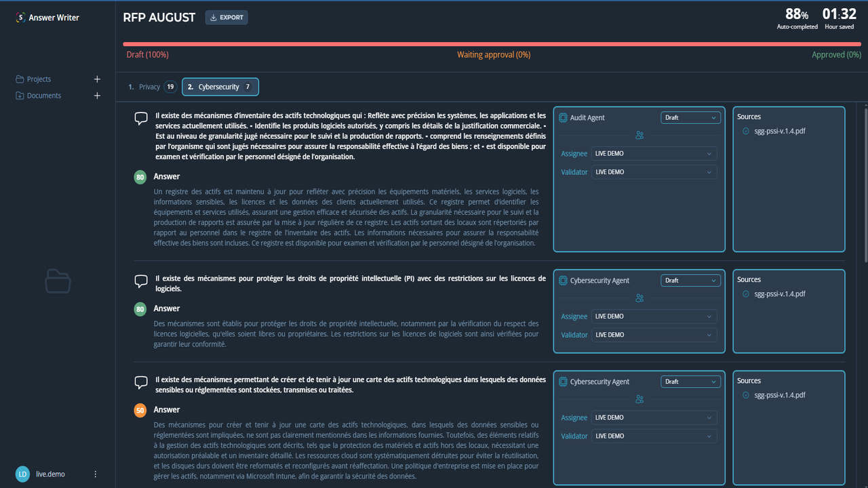Open Assignee dropdown in first Cybersecurity Agent panel

tap(654, 317)
